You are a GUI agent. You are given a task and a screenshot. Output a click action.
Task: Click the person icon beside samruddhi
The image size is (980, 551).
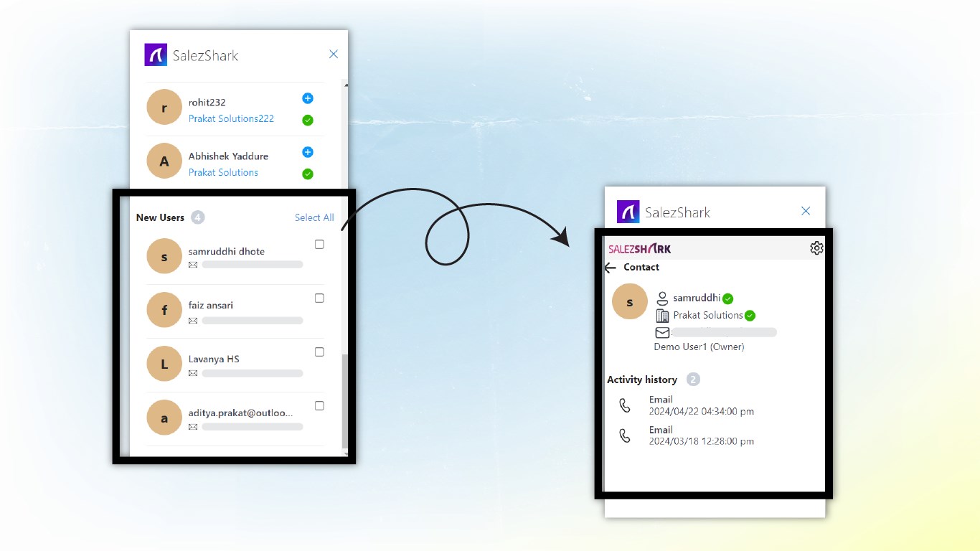663,298
